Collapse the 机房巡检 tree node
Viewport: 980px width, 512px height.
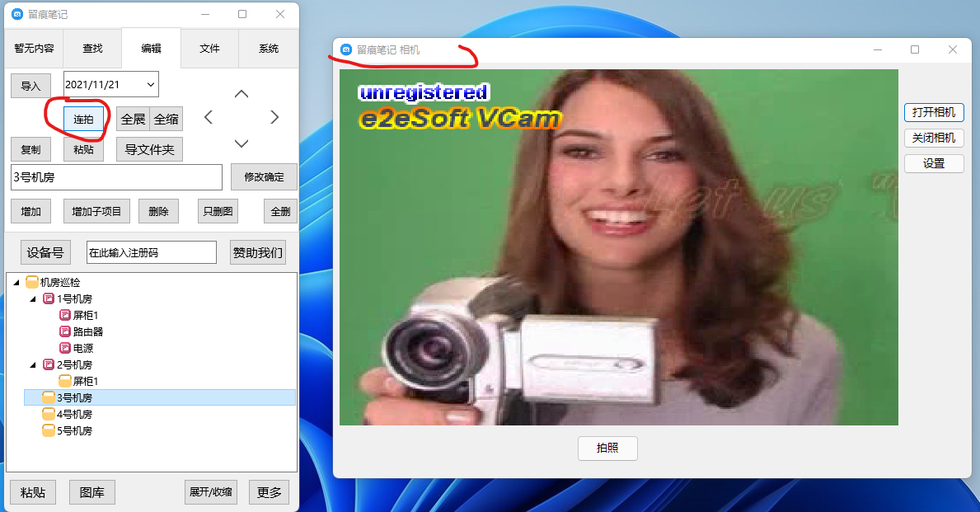[16, 283]
